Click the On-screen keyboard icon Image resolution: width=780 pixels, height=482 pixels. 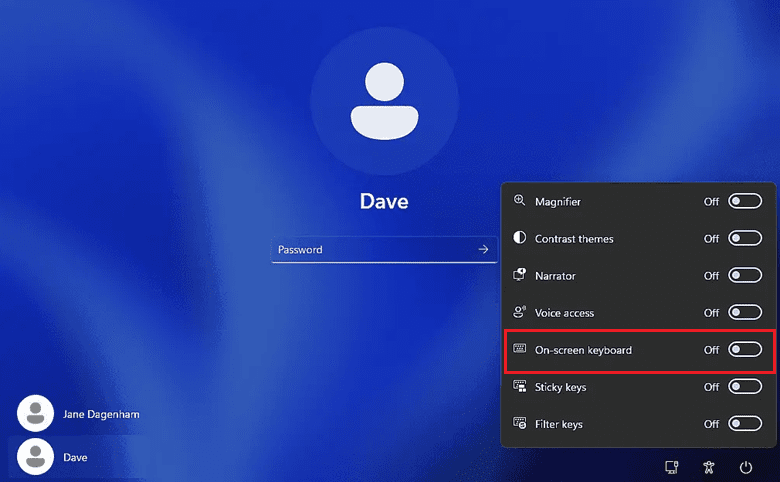[519, 348]
